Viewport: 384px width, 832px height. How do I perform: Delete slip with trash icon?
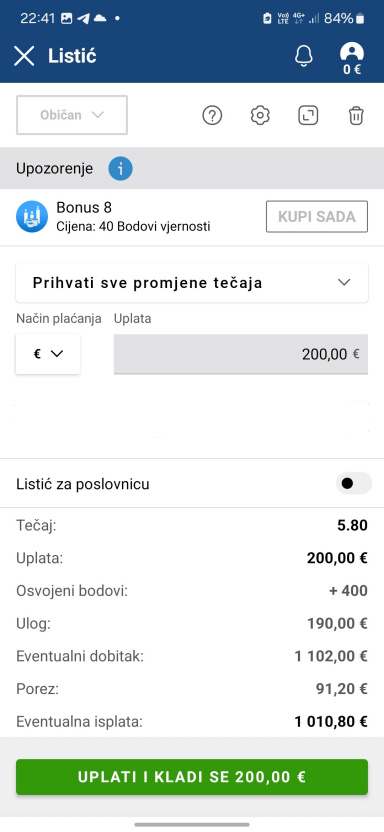click(x=356, y=115)
